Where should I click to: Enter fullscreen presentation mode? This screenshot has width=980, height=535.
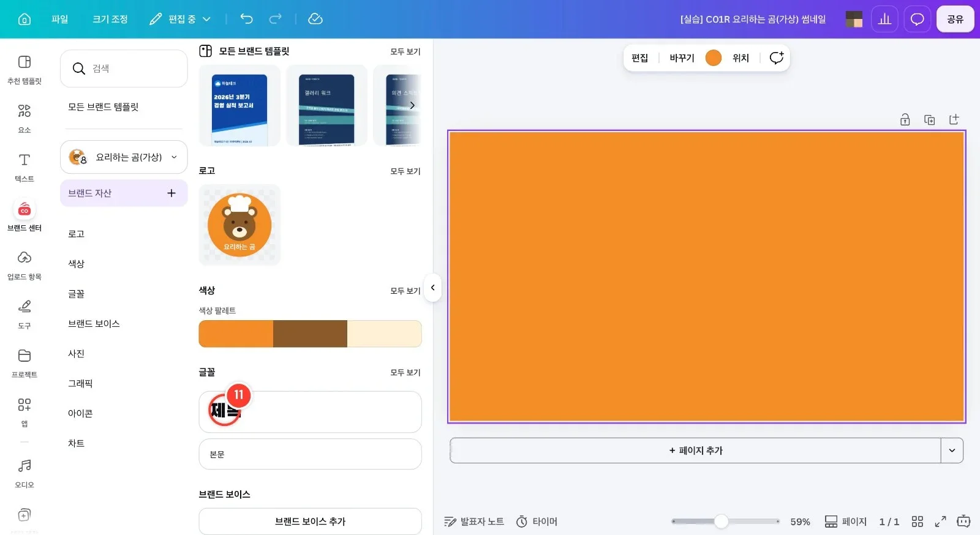click(940, 522)
